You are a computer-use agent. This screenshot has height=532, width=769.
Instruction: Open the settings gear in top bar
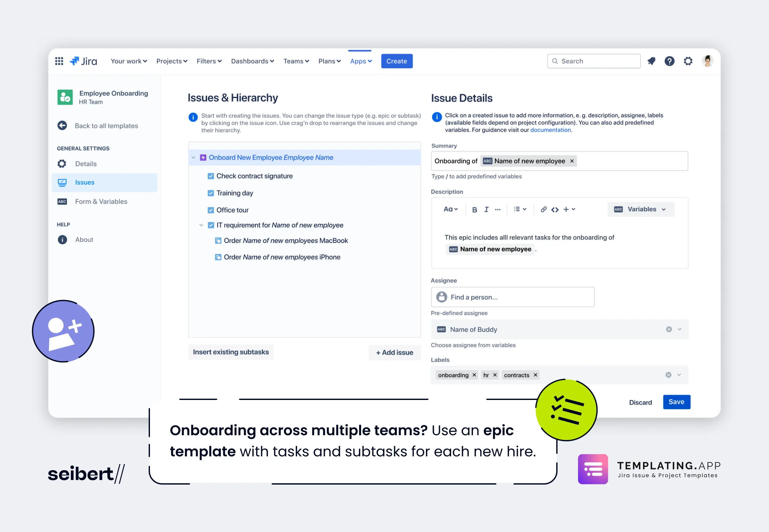pos(688,61)
